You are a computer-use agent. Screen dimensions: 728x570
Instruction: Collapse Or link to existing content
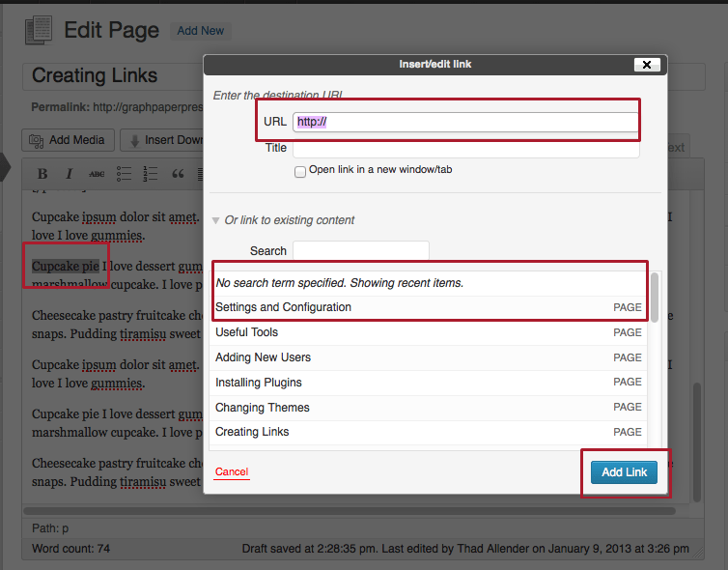pyautogui.click(x=215, y=220)
